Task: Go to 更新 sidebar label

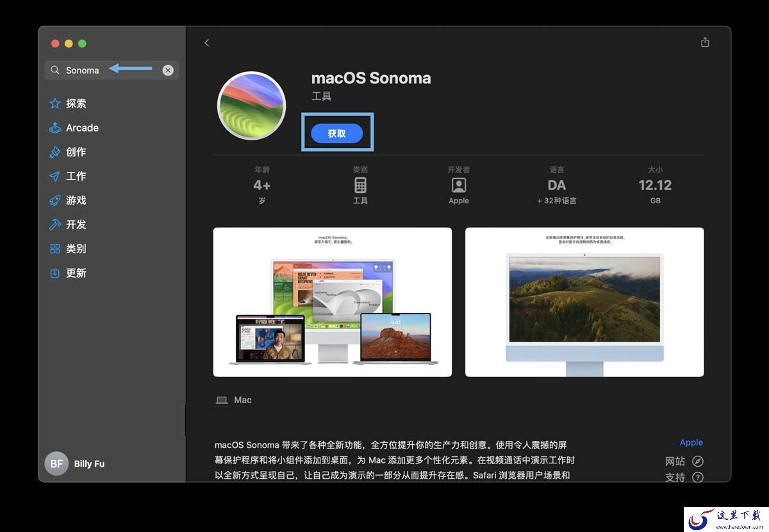Action: point(76,273)
